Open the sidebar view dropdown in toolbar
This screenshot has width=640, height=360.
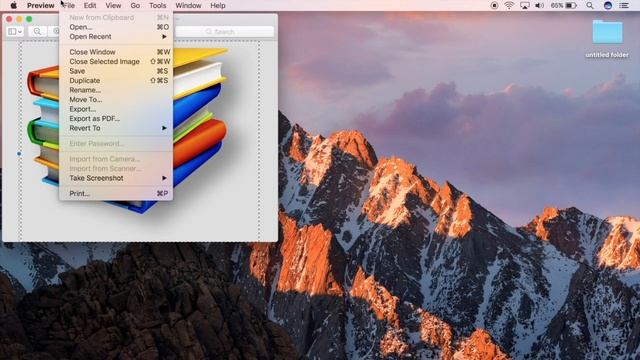tap(15, 31)
